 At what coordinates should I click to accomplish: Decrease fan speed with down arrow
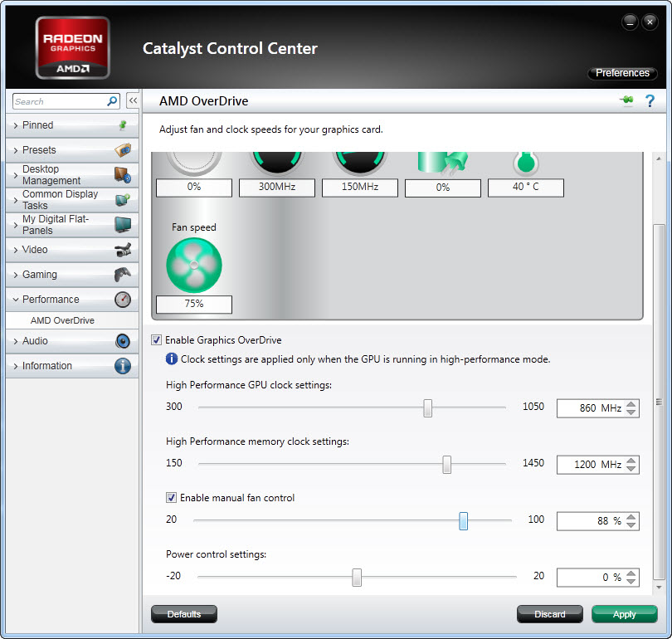pos(631,525)
